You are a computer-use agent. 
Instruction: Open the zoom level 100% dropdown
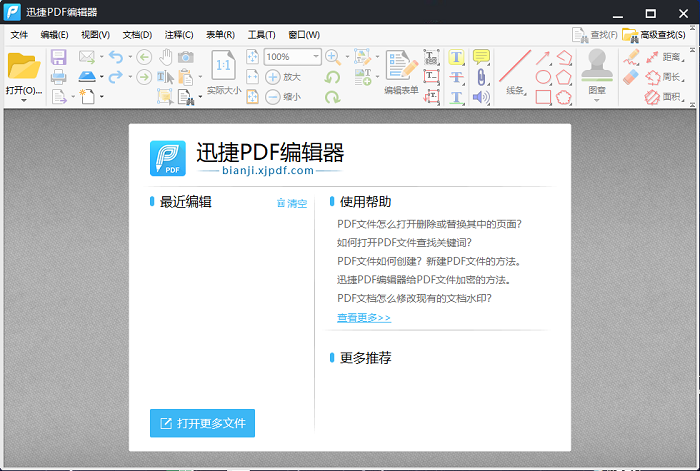(x=316, y=57)
